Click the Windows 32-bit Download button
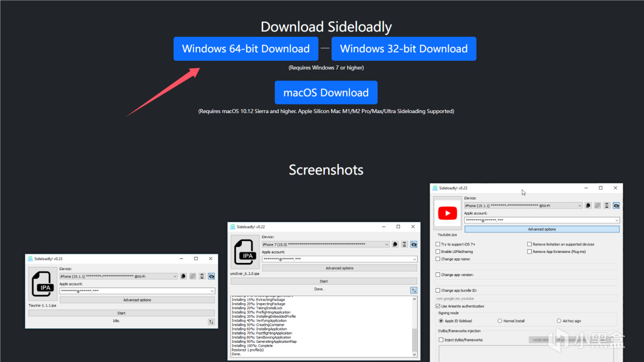The image size is (644, 362). [x=404, y=49]
